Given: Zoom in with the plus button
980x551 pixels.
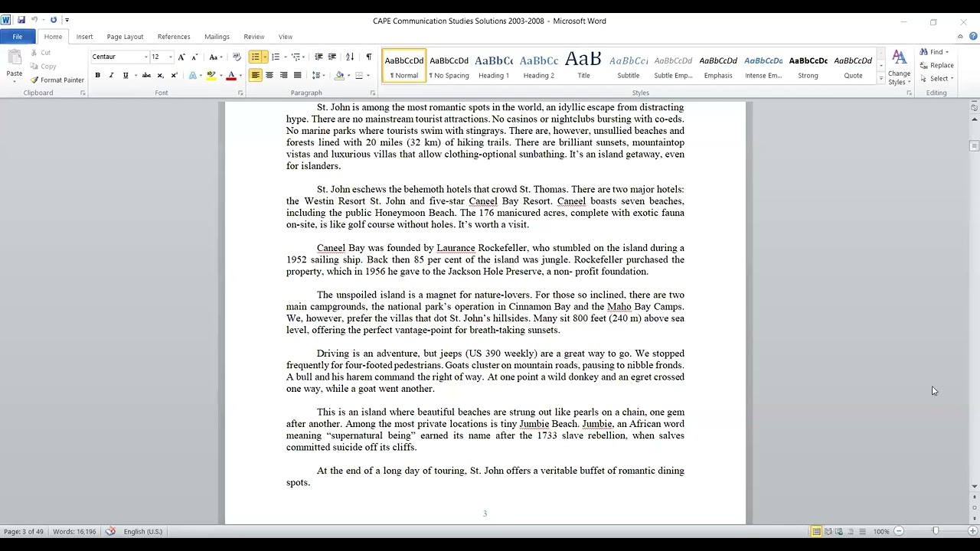Looking at the screenshot, I should (972, 531).
